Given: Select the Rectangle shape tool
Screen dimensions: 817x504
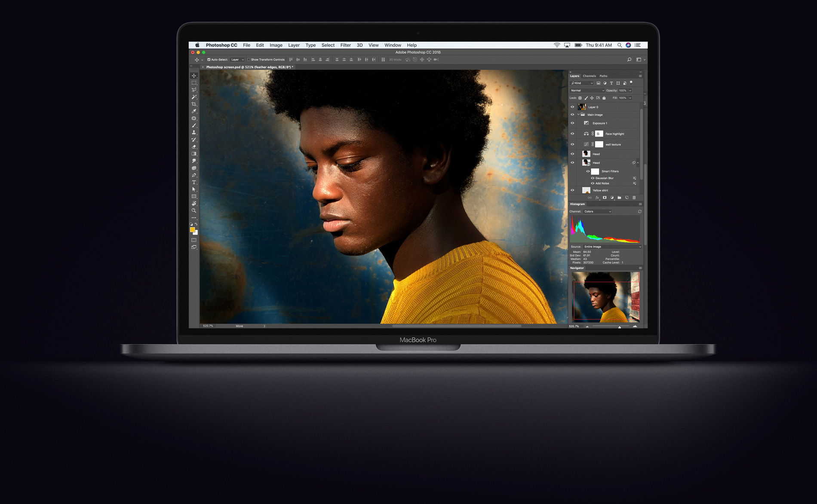Looking at the screenshot, I should [194, 196].
